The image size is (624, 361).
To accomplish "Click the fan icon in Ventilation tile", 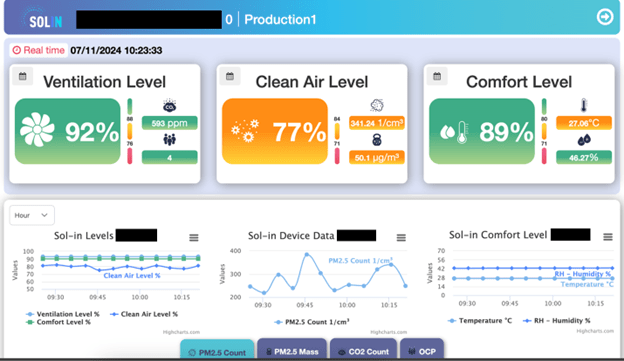I will [37, 130].
